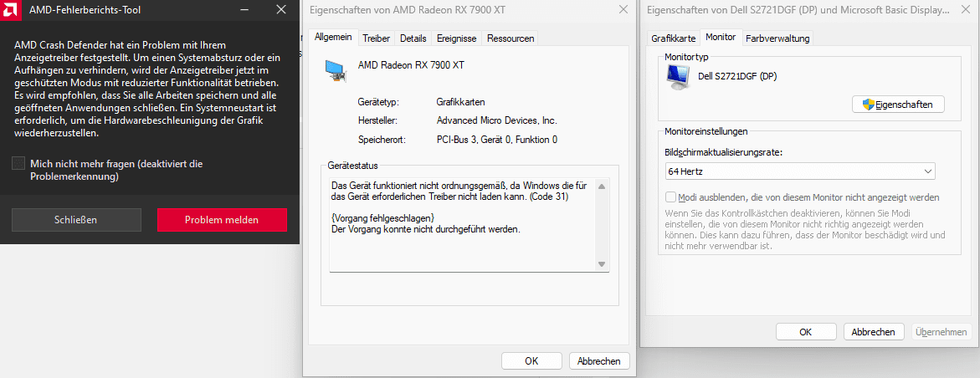Click the 'PCI-Bus 3, Gerät 0, Funktion 0' text
Image resolution: width=980 pixels, height=378 pixels.
(x=497, y=140)
